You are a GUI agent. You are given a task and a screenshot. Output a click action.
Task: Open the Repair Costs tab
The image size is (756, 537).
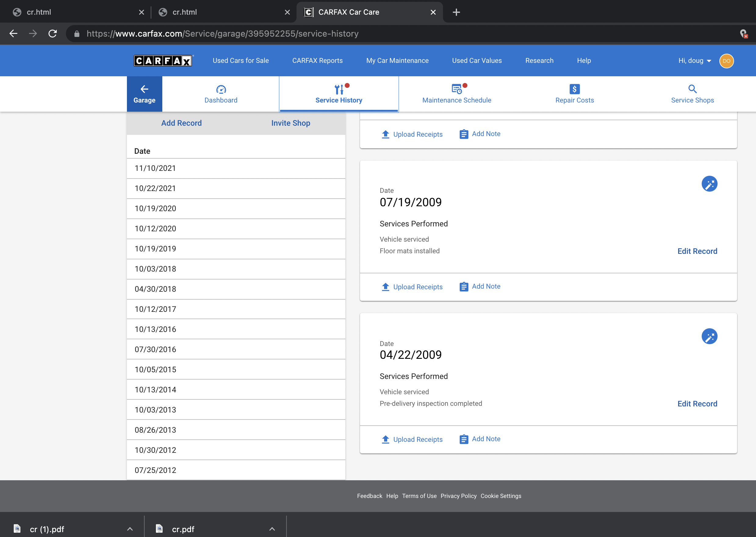pyautogui.click(x=574, y=94)
